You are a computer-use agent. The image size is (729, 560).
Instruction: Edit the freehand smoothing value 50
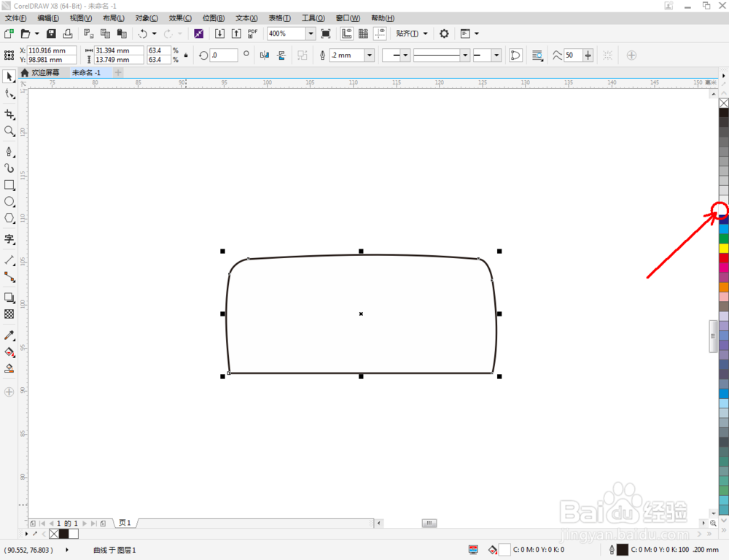pyautogui.click(x=573, y=55)
